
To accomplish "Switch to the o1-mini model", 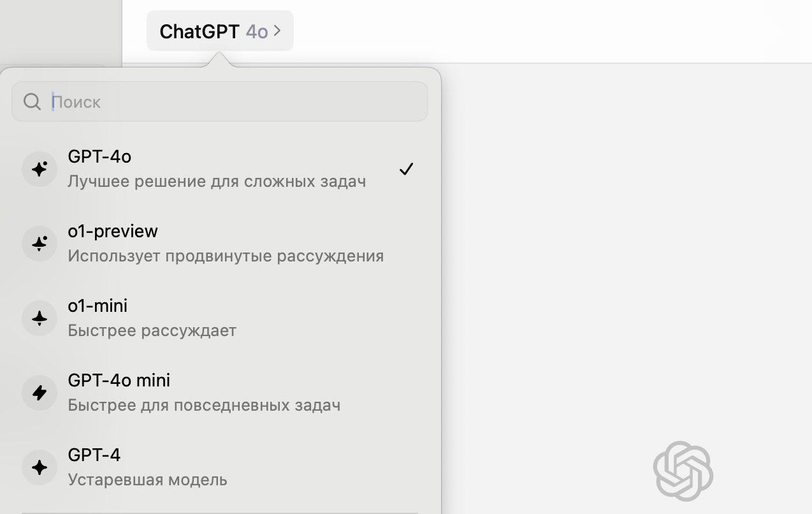I will (x=220, y=318).
